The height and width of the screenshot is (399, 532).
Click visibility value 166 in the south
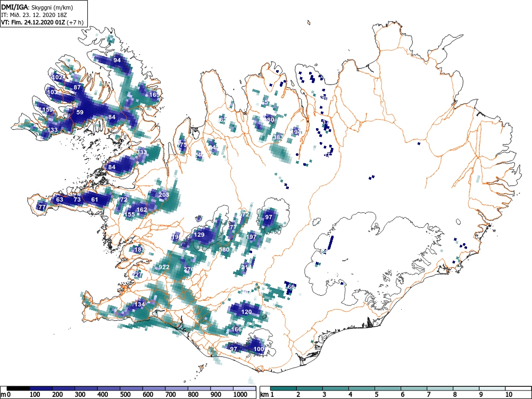(237, 329)
